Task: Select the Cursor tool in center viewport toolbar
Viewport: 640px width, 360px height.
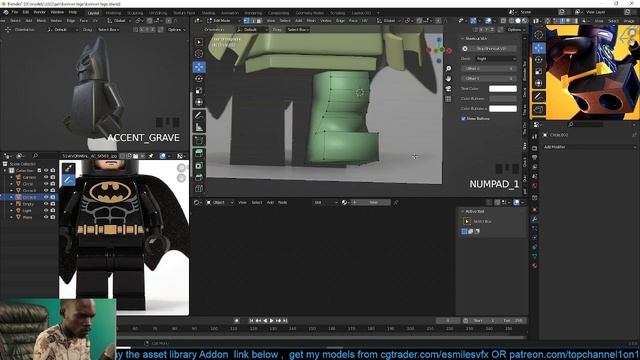Action: click(x=199, y=53)
